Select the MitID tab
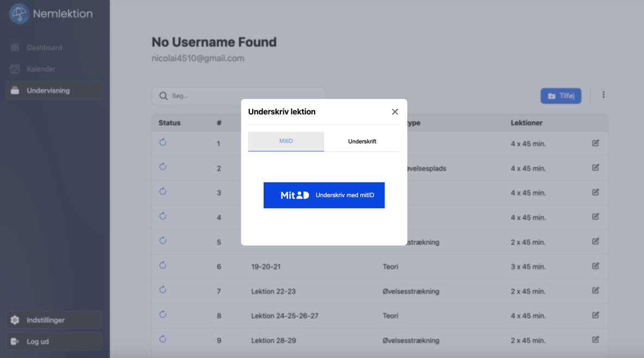The width and height of the screenshot is (644, 358). point(286,141)
